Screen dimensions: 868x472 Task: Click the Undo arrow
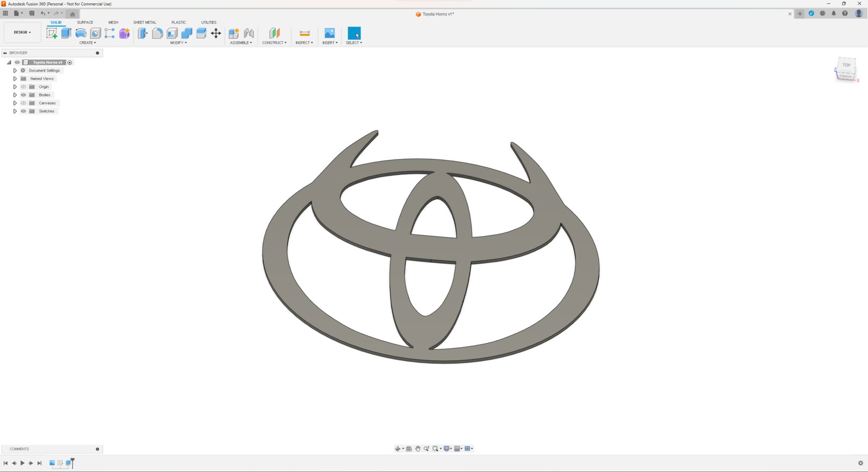point(43,14)
